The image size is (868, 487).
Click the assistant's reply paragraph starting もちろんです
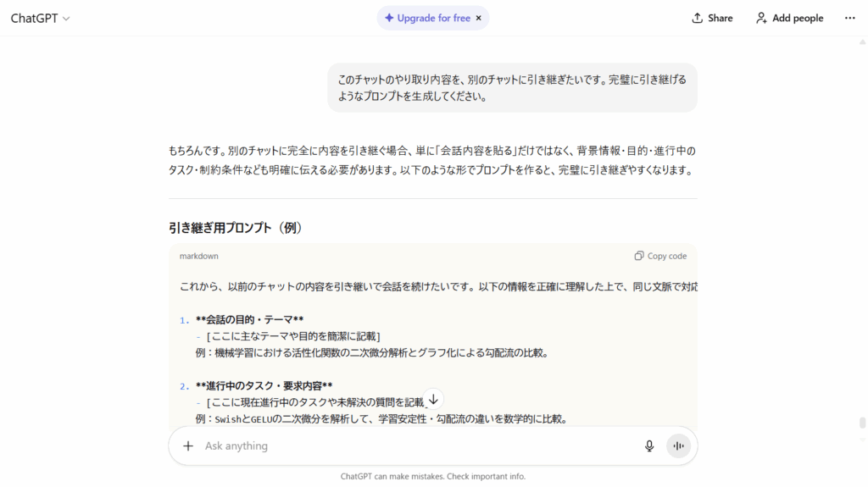coord(432,160)
